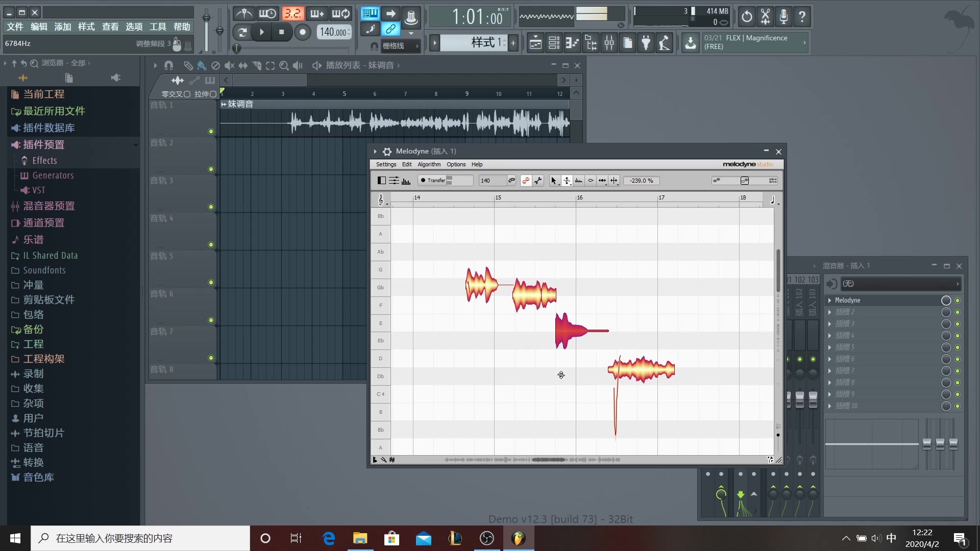Screen dimensions: 980x551
Task: Adjust the main volume slider
Action: click(x=206, y=18)
